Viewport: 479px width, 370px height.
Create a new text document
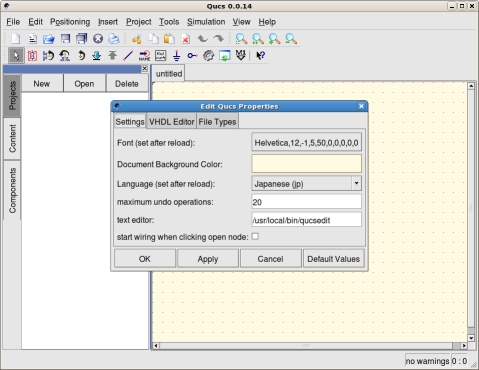32,39
